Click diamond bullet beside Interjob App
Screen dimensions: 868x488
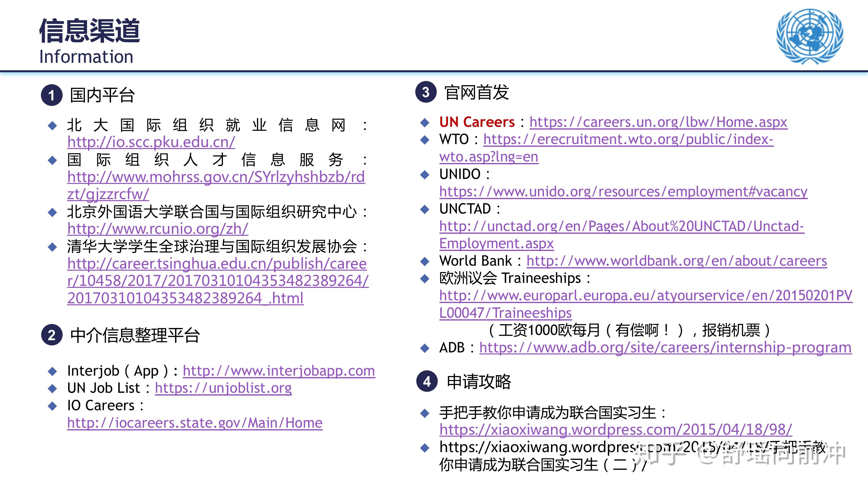(x=53, y=371)
